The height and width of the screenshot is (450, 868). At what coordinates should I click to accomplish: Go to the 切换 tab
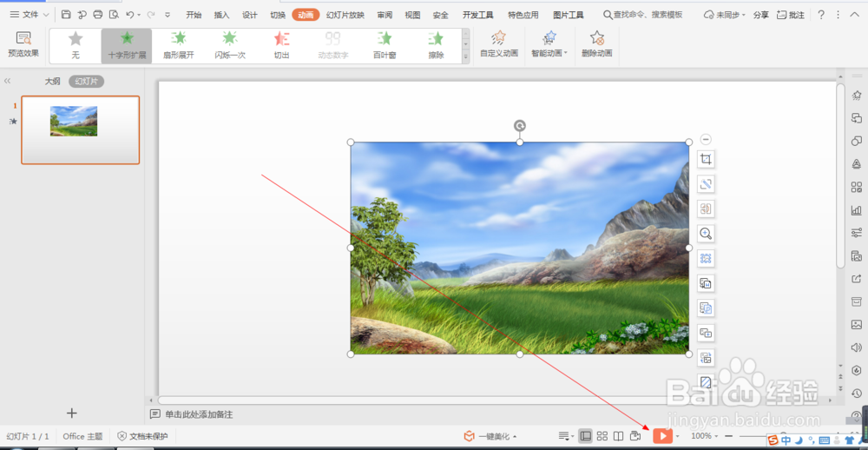pyautogui.click(x=278, y=15)
